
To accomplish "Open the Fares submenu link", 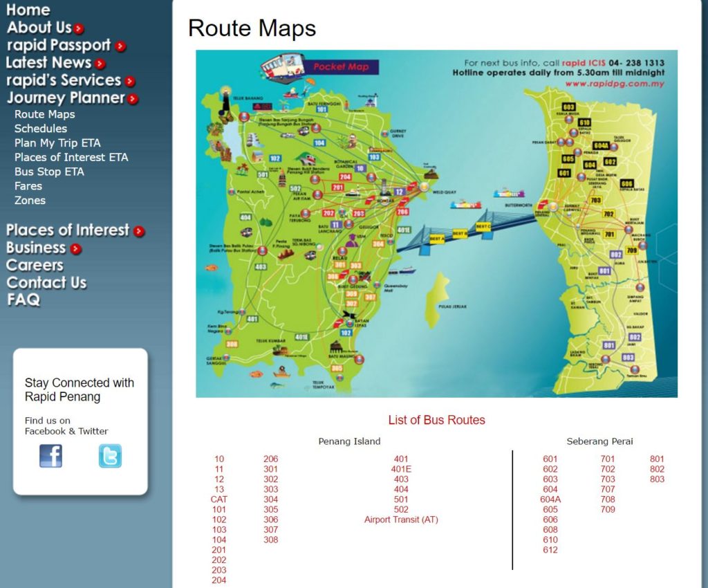I will pyautogui.click(x=28, y=186).
